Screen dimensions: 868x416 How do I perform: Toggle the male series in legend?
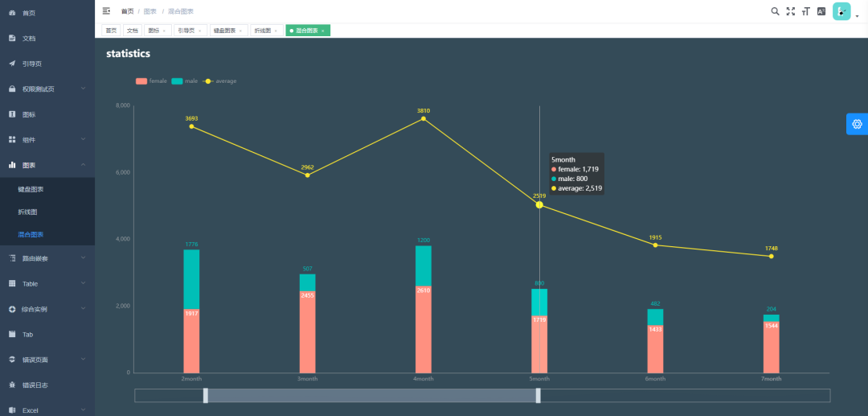184,81
